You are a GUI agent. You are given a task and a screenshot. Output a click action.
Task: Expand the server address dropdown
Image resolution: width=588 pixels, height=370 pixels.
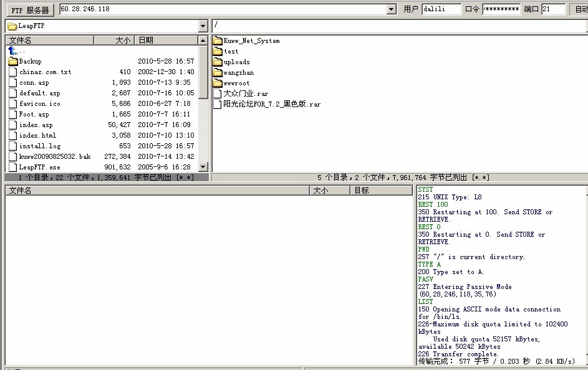click(392, 9)
